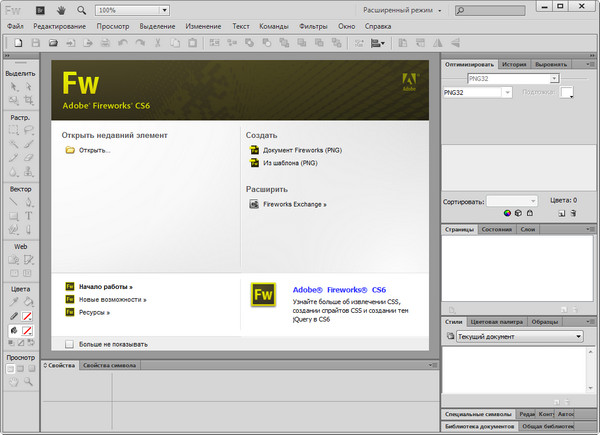Select the Eyedropper tool in Colors section
Image resolution: width=600 pixels, height=435 pixels.
tap(13, 299)
